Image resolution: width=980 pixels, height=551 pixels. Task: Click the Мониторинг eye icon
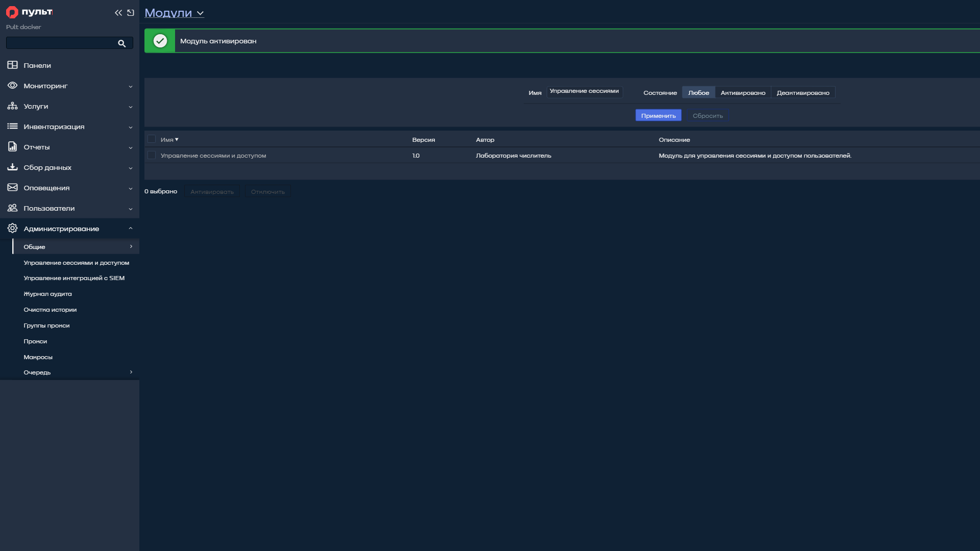pyautogui.click(x=12, y=85)
